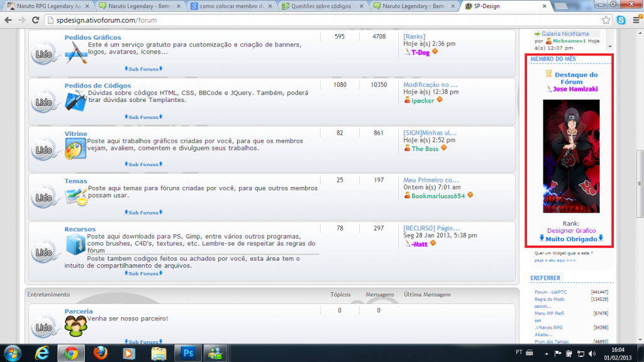Click the browser forward arrow
The height and width of the screenshot is (362, 644).
[x=22, y=20]
